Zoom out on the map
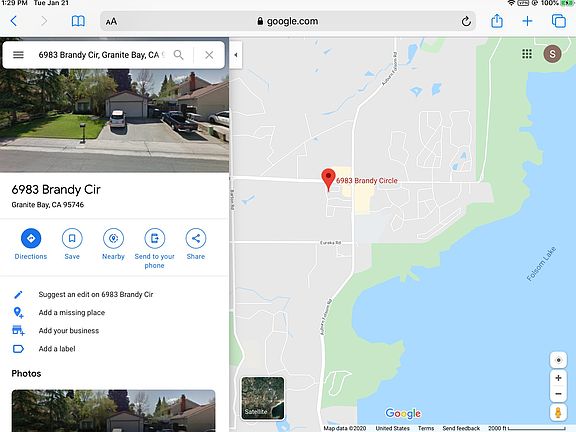The image size is (576, 432). click(558, 394)
